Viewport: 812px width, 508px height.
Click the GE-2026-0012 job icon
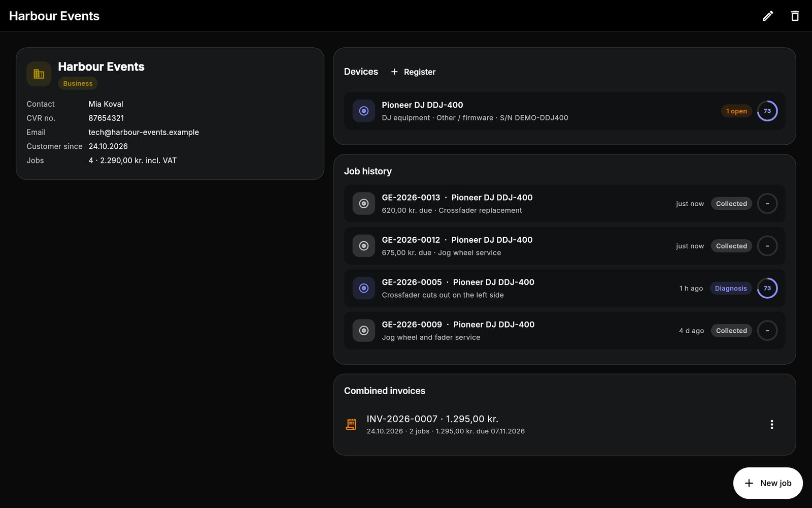click(364, 246)
